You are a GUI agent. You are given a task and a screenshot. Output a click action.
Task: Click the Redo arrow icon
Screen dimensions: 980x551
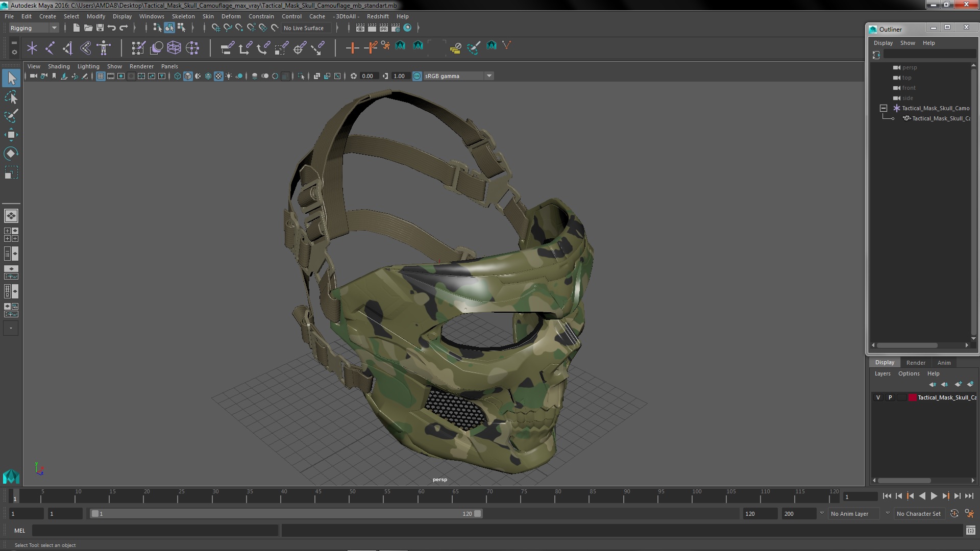tap(124, 28)
